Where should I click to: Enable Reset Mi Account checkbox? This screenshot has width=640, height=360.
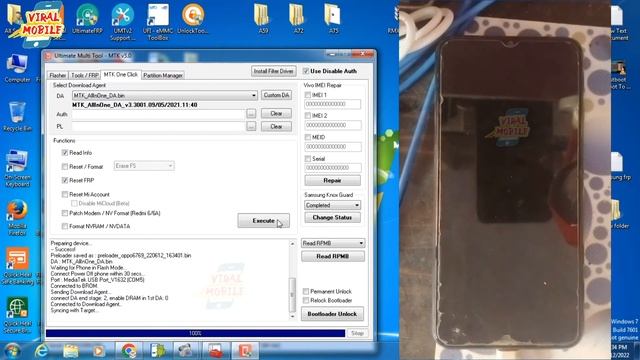65,194
